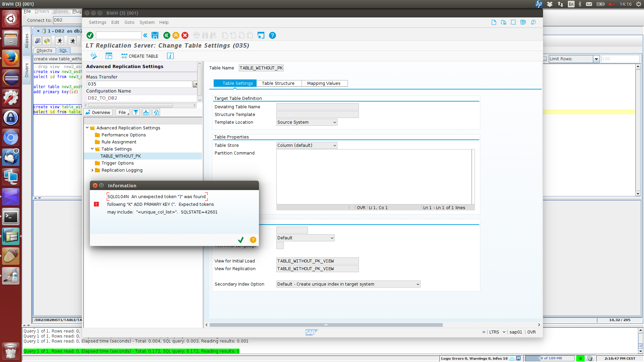Click the red Cancel X icon
The width and height of the screenshot is (644, 362).
(x=185, y=35)
